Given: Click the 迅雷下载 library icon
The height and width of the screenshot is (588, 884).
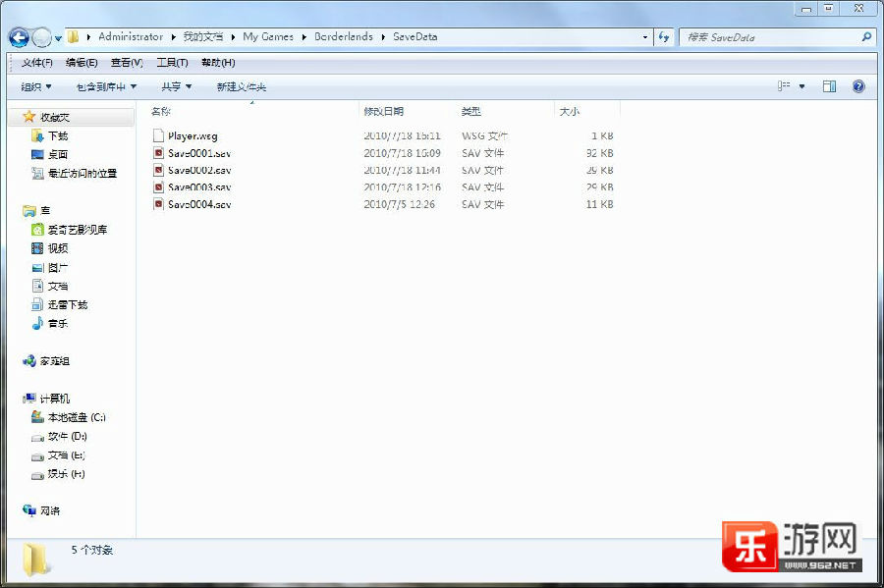Looking at the screenshot, I should pos(37,304).
